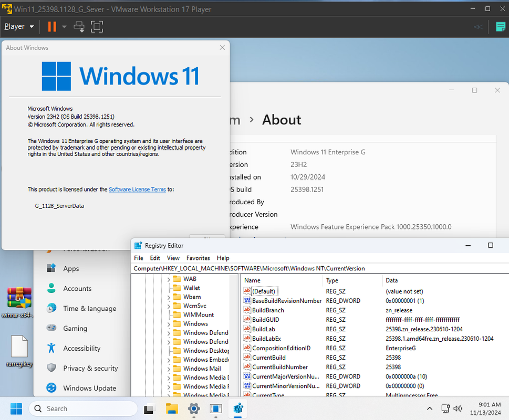
Task: Select the CurrentBuild string value
Action: (269, 358)
